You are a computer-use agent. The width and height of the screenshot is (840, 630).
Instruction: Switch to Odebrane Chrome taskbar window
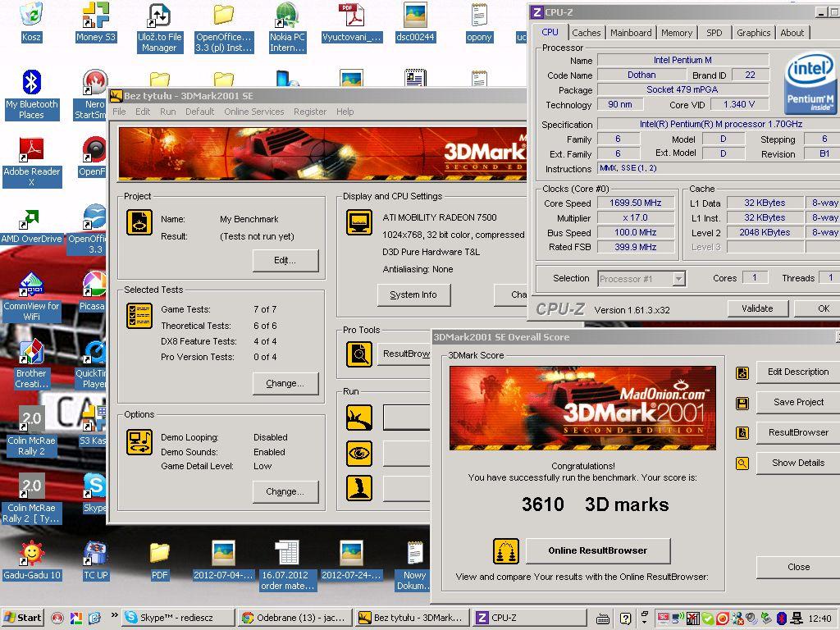click(x=294, y=618)
